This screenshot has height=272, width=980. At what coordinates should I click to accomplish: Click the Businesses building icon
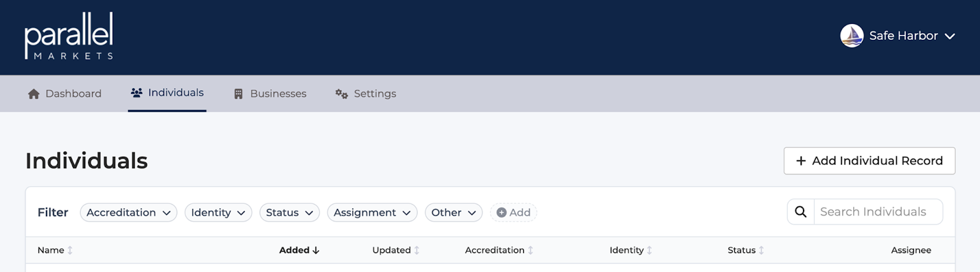pyautogui.click(x=238, y=94)
